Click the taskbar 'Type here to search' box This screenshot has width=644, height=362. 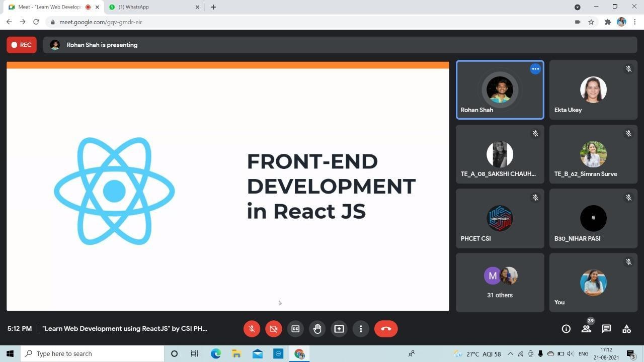pyautogui.click(x=93, y=354)
